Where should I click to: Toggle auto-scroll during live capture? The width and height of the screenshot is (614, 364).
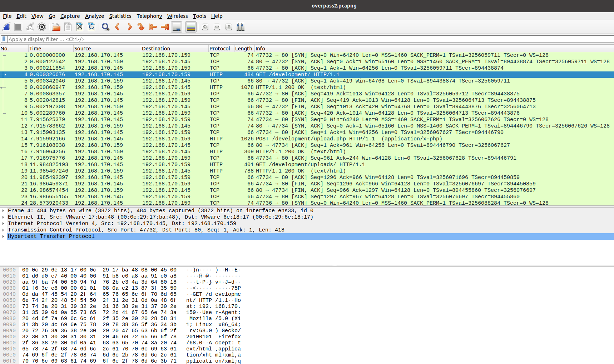pos(177,27)
